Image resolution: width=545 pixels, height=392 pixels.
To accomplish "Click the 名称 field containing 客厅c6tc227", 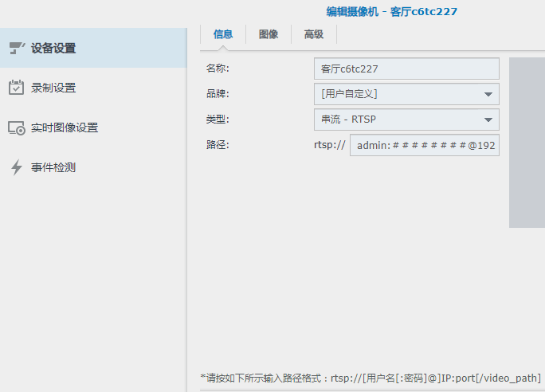I will 406,69.
